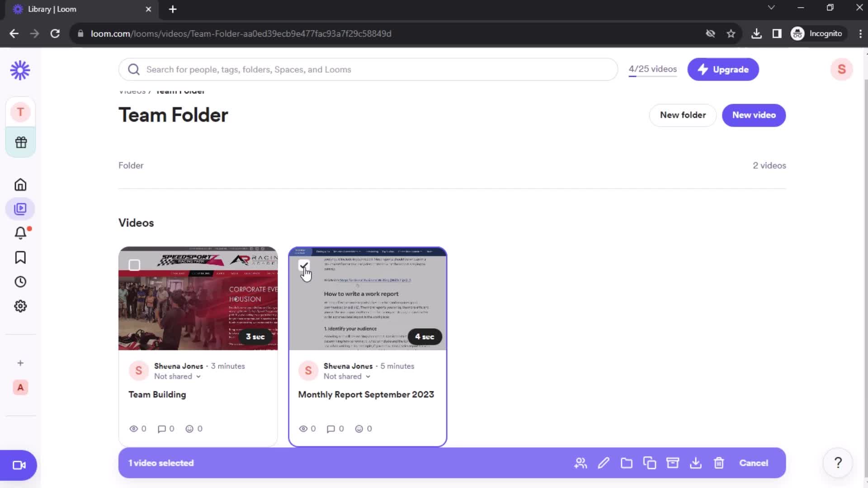868x488 pixels.
Task: Click the Team Building video thumbnail
Action: click(198, 299)
